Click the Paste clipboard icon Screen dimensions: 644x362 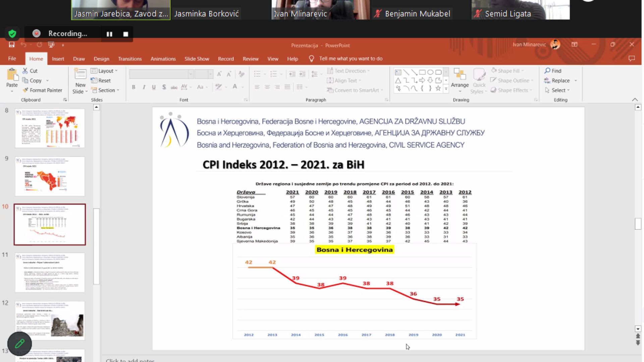[12, 75]
